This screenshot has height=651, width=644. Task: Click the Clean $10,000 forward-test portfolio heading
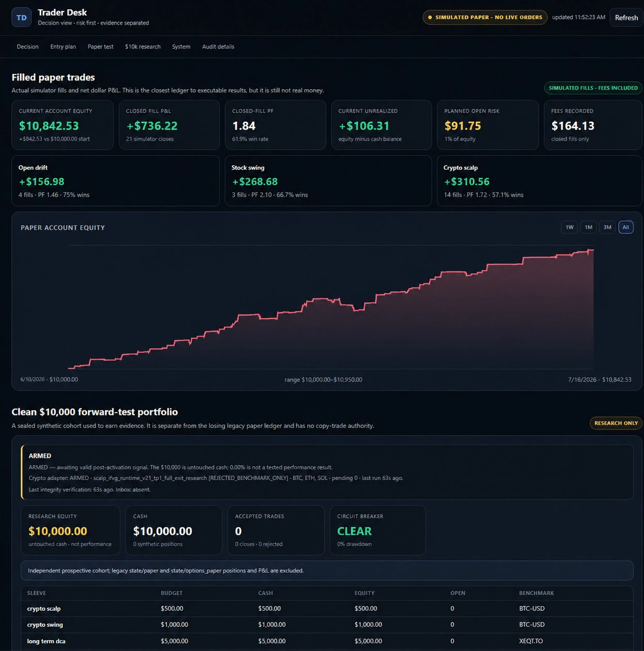click(95, 411)
